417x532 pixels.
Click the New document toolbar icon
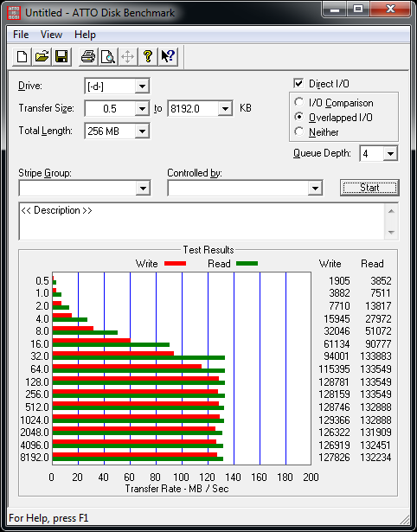pyautogui.click(x=22, y=56)
